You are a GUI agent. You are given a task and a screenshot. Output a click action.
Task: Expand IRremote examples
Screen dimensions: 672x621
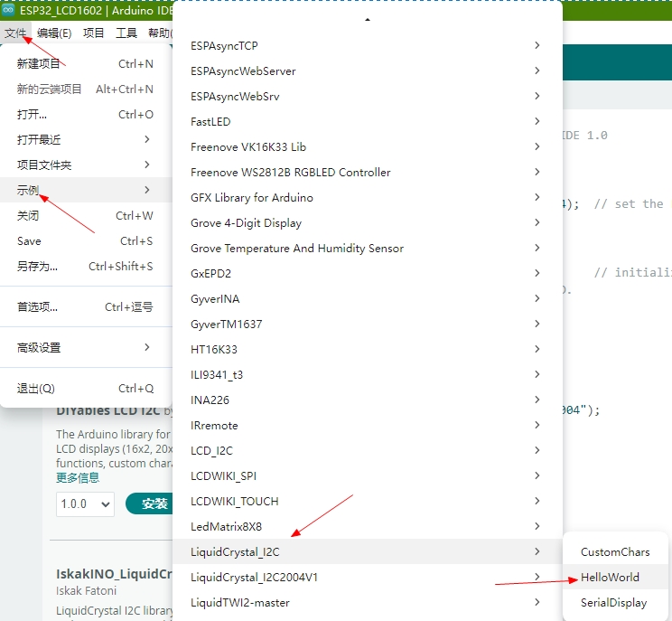click(x=368, y=426)
